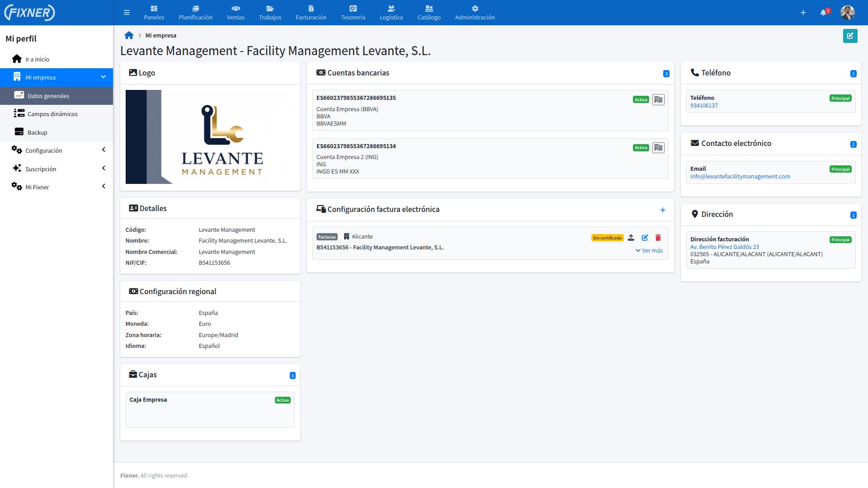Open the user avatar menu
This screenshot has height=488, width=868.
coord(848,12)
